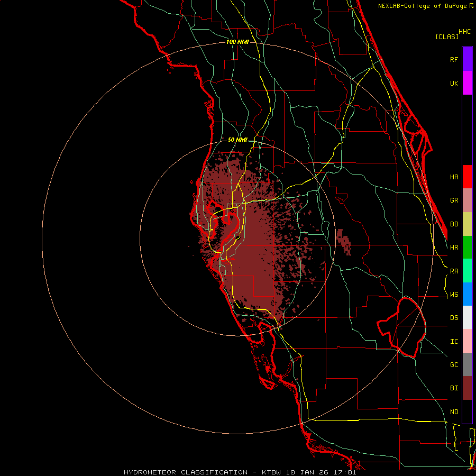This screenshot has width=476, height=476.
Task: Click the HA red legend swatch
Action: pyautogui.click(x=467, y=177)
